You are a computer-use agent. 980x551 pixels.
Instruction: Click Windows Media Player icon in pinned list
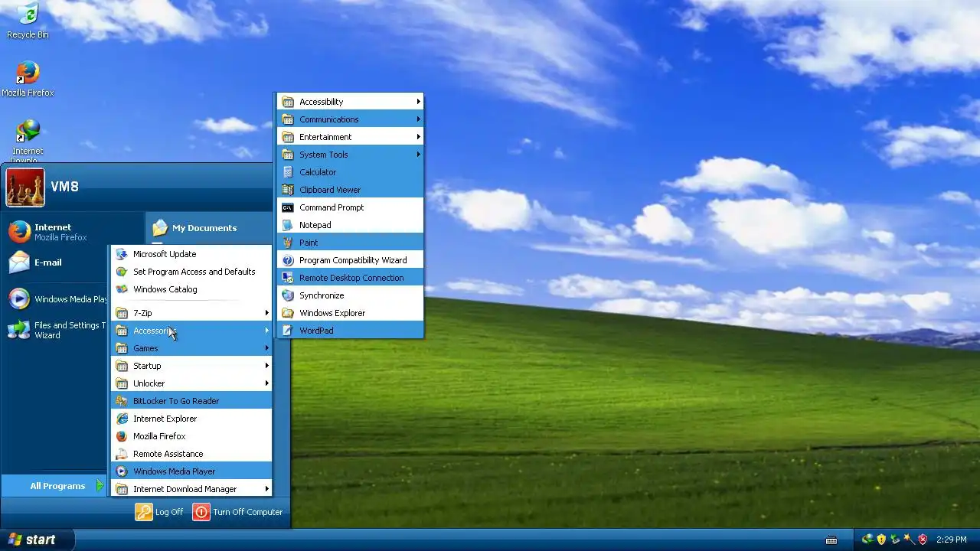coord(19,299)
